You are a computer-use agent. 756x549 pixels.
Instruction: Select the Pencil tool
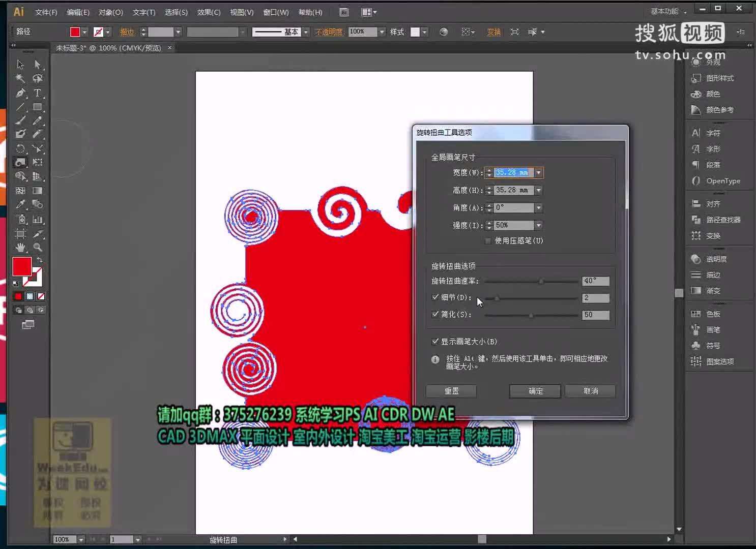point(37,120)
